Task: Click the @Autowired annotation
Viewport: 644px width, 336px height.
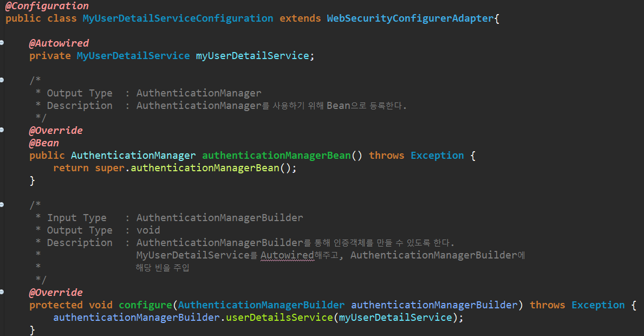Action: point(59,43)
